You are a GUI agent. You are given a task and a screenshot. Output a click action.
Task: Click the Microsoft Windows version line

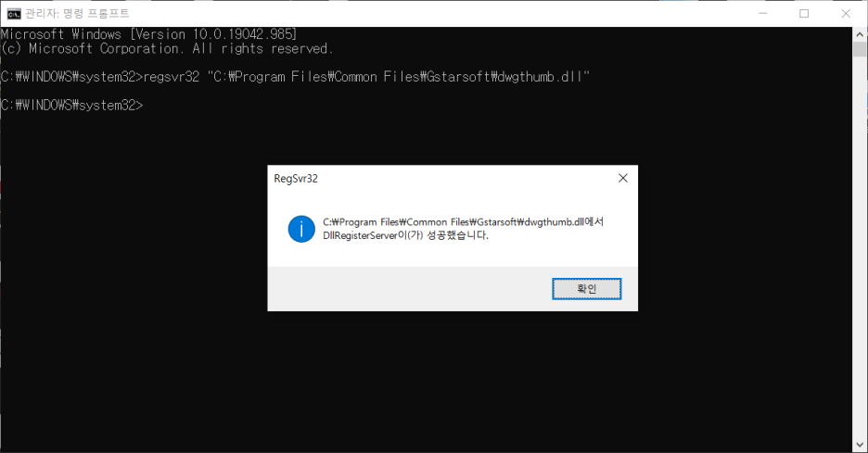coord(149,33)
